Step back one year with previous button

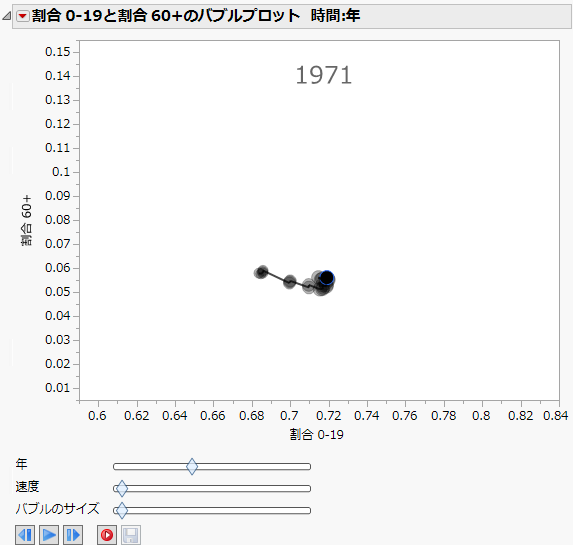point(25,535)
